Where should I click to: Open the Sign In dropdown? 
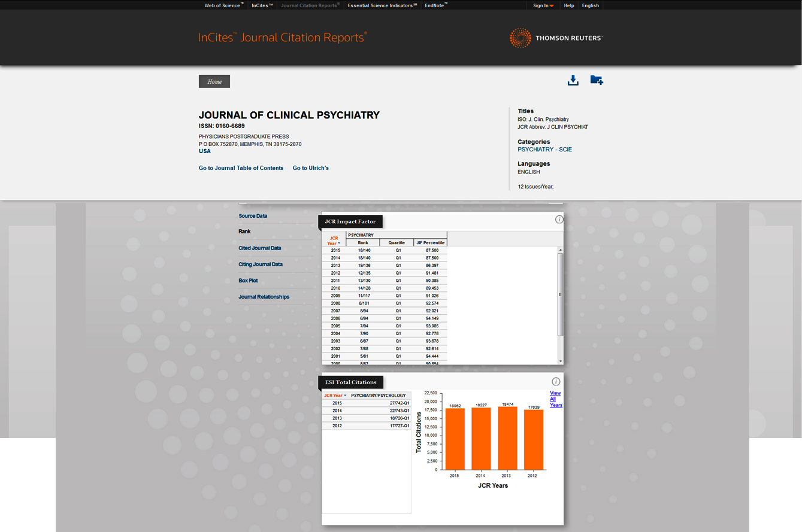[x=543, y=5]
